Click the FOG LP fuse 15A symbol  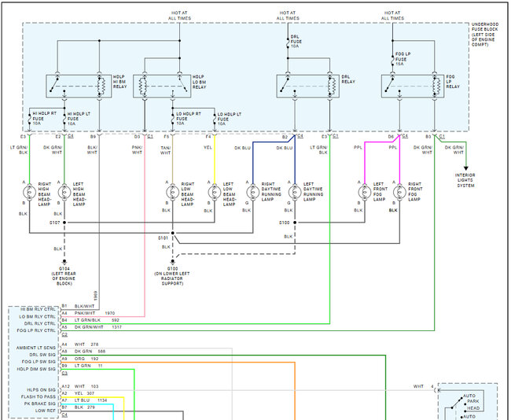[393, 61]
